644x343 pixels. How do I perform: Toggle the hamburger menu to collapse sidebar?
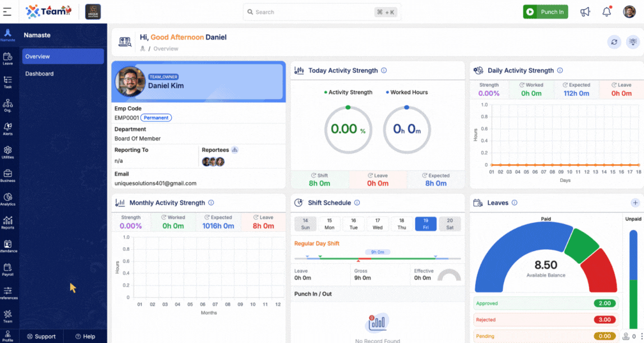point(7,11)
